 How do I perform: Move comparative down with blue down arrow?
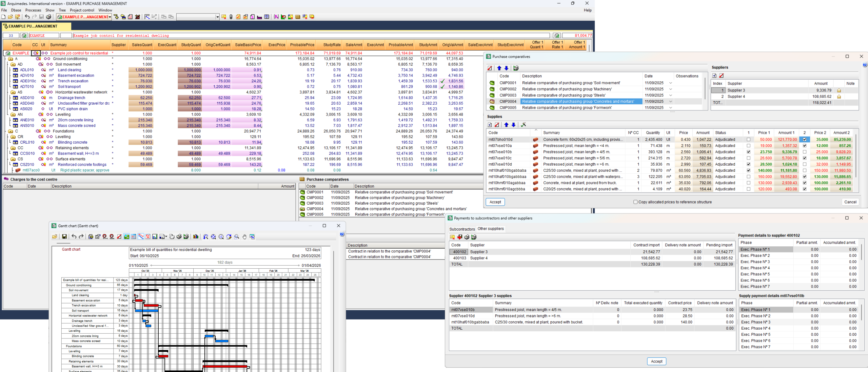click(506, 68)
